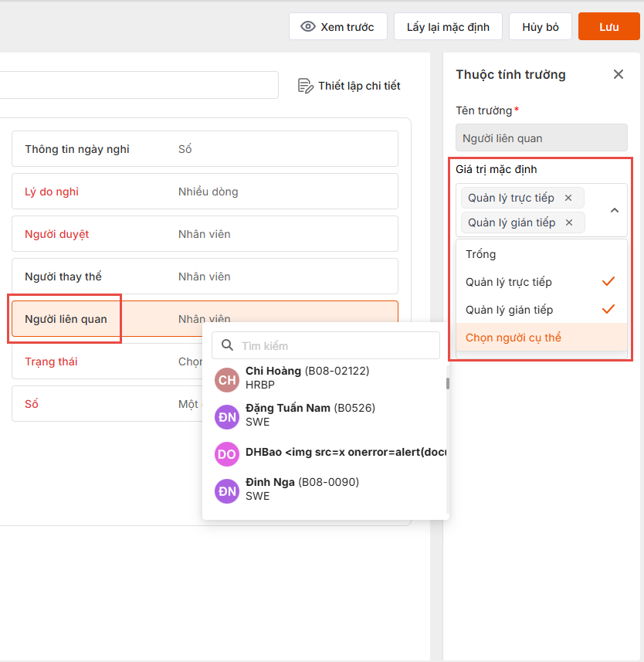
Task: Click the magnifier icon in search box
Action: tap(227, 345)
